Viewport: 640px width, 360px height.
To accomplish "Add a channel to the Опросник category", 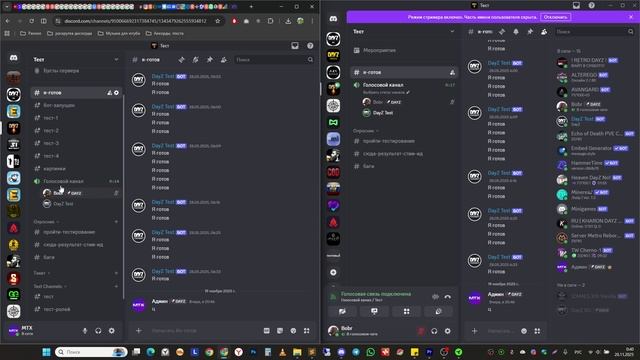I will point(116,222).
